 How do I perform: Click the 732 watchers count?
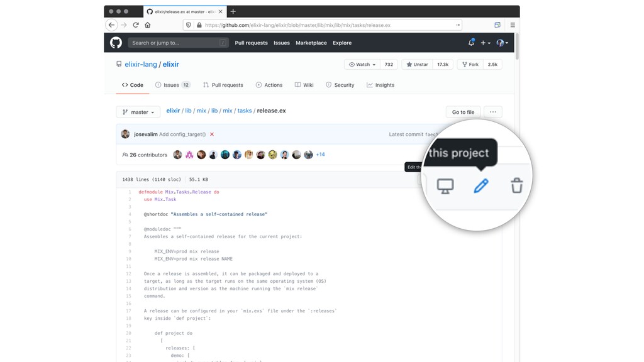[389, 65]
